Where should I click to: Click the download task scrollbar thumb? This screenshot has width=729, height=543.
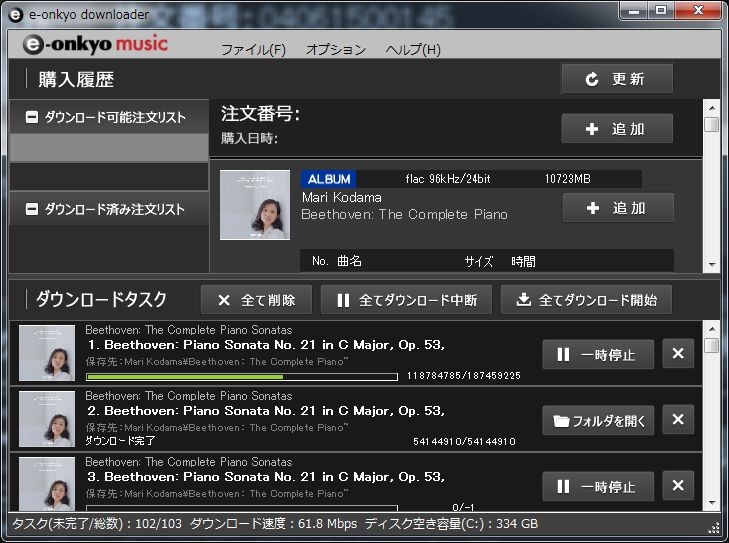712,345
